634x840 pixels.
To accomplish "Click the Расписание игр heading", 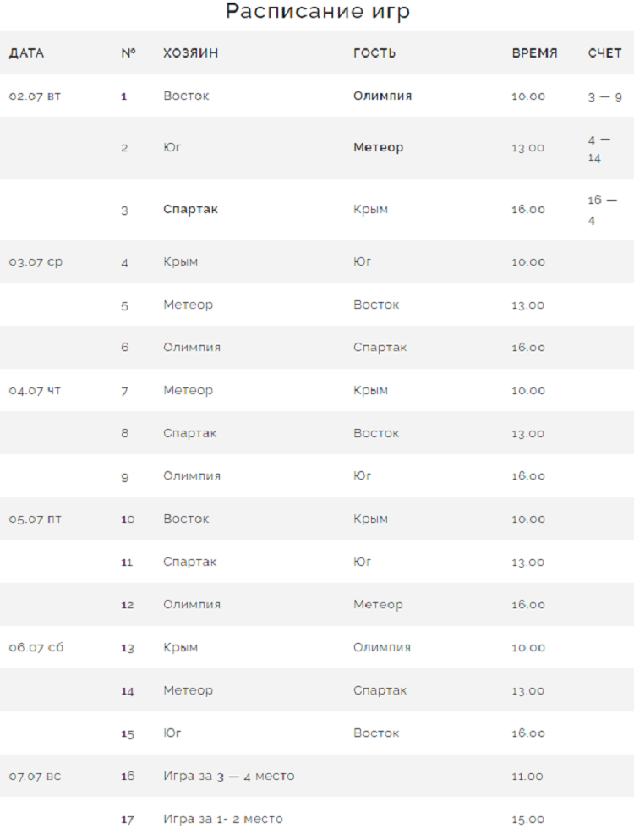I will [317, 12].
